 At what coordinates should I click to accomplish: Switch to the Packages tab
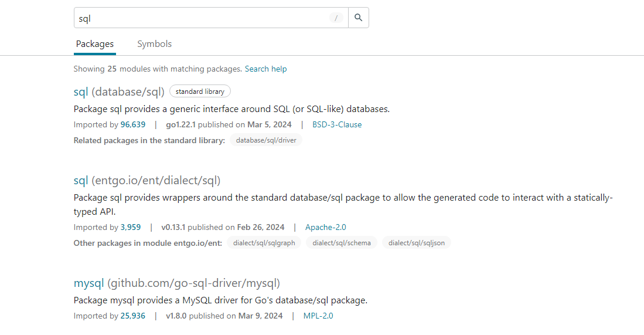95,44
